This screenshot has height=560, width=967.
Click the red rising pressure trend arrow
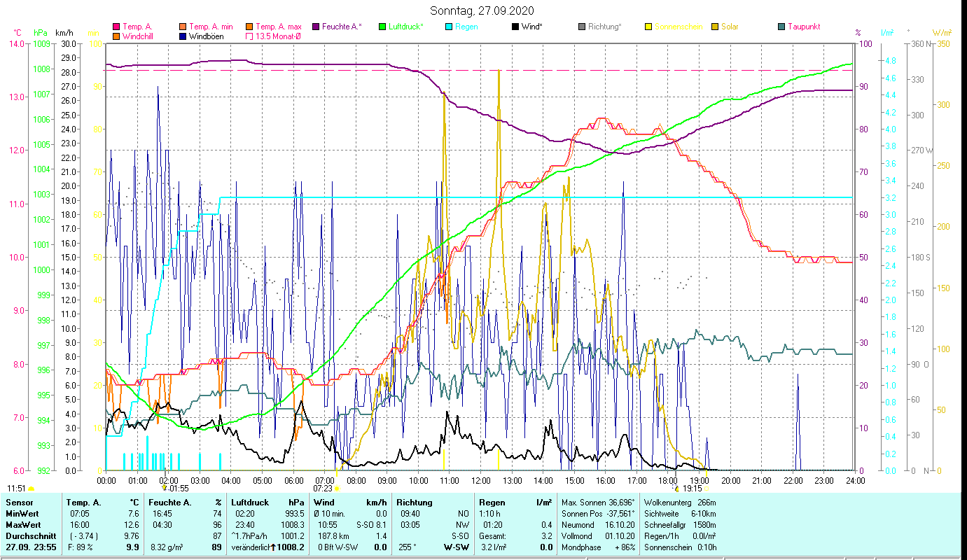pyautogui.click(x=274, y=547)
